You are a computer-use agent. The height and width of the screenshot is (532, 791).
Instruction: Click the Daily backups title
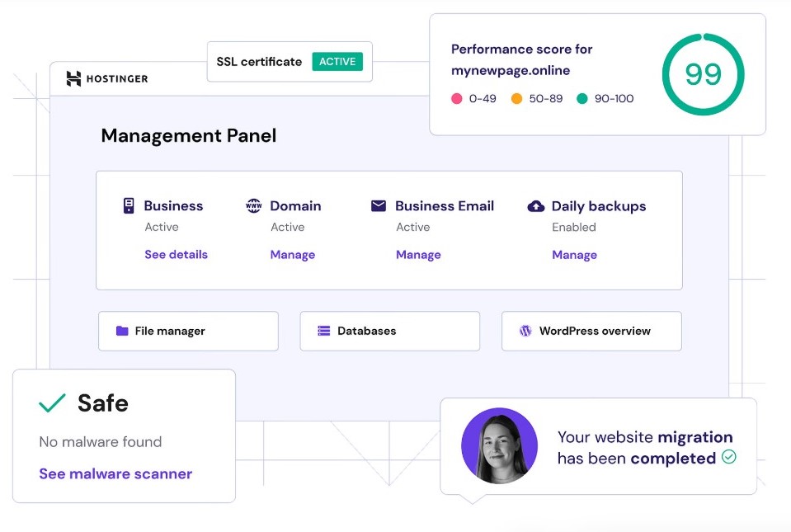click(x=599, y=206)
